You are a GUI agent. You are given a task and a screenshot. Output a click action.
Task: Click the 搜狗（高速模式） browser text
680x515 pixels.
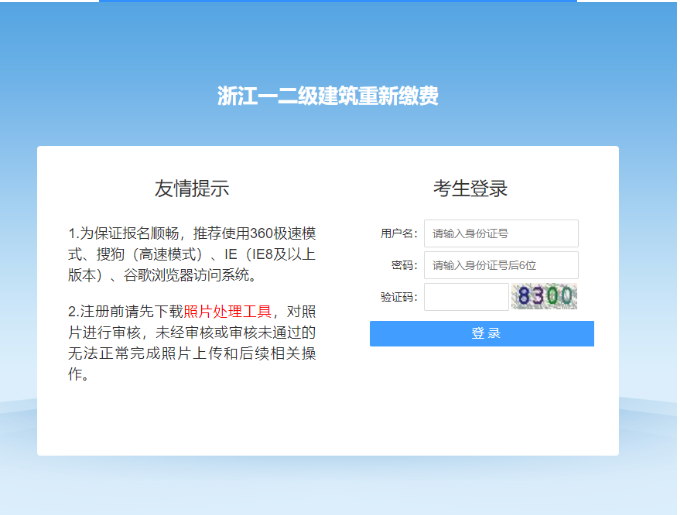[x=148, y=255]
